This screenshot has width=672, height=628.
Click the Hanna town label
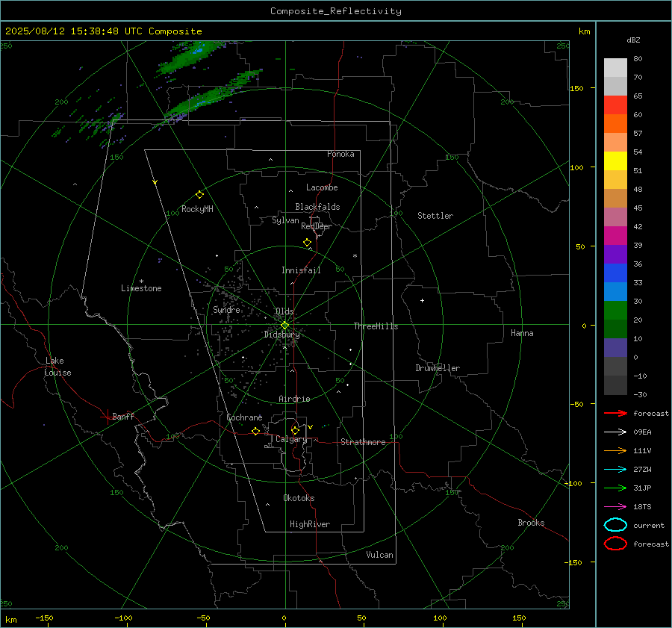coord(522,333)
